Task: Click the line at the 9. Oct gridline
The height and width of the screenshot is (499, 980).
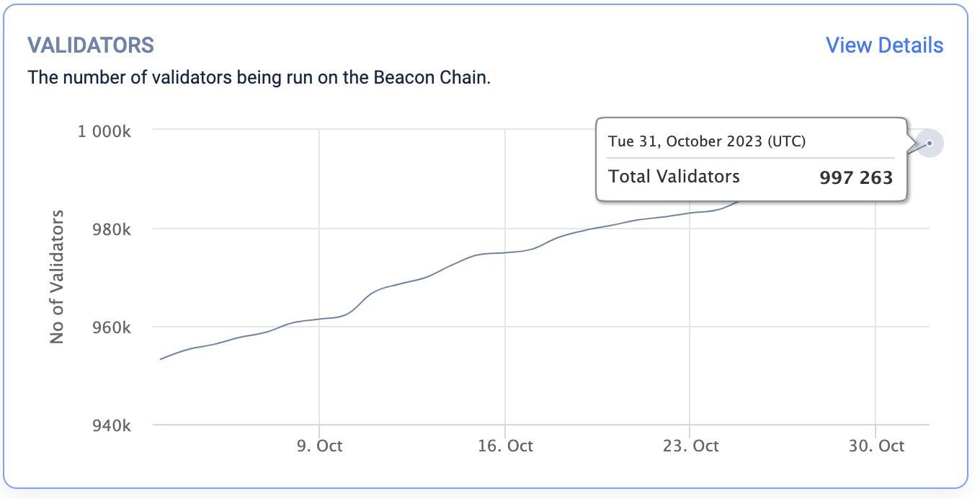Action: (x=319, y=319)
